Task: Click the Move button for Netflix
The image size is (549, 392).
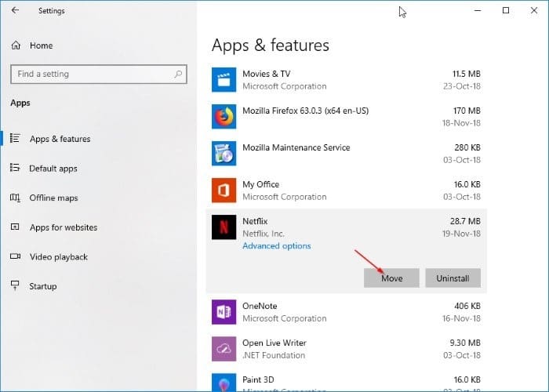Action: coord(391,278)
